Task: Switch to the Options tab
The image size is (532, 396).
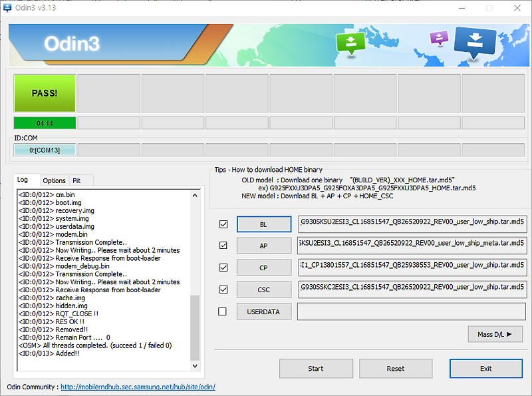Action: click(54, 180)
